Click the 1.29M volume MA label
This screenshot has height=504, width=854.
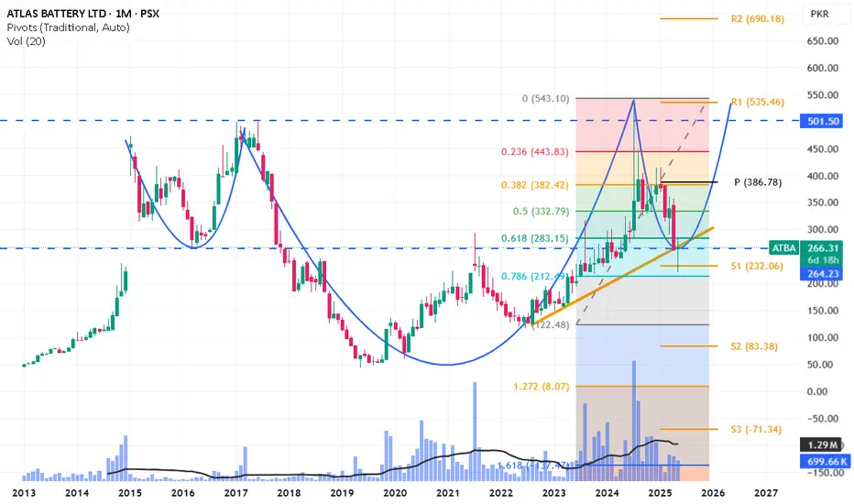click(822, 445)
